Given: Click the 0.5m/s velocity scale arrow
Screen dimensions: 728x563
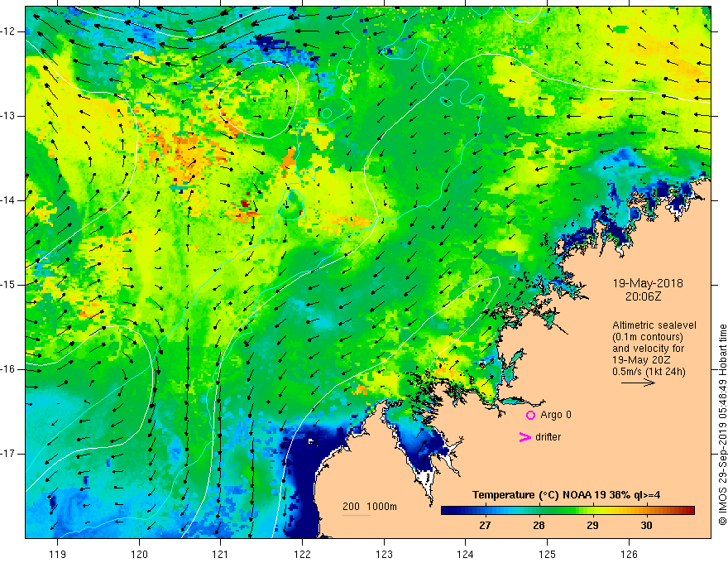Looking at the screenshot, I should pos(638,383).
